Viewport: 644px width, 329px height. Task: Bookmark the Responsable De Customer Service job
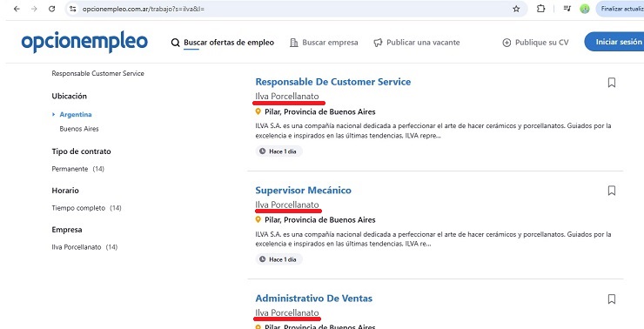pyautogui.click(x=611, y=83)
